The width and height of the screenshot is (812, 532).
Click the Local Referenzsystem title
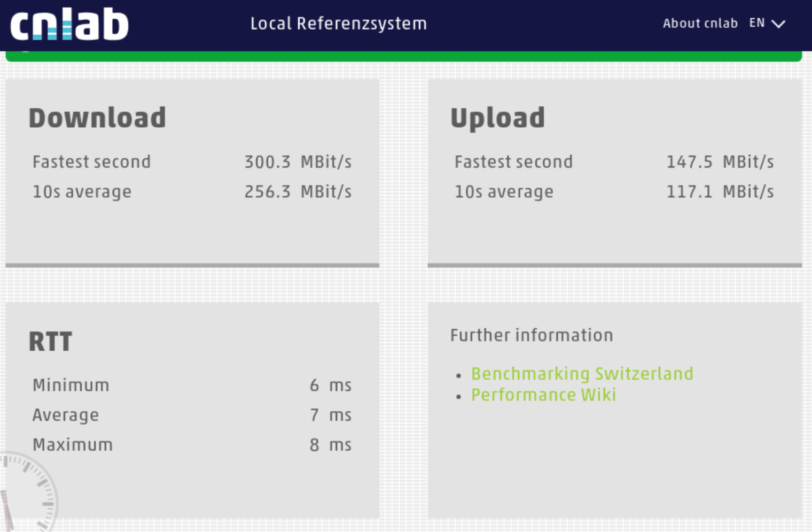pyautogui.click(x=338, y=24)
